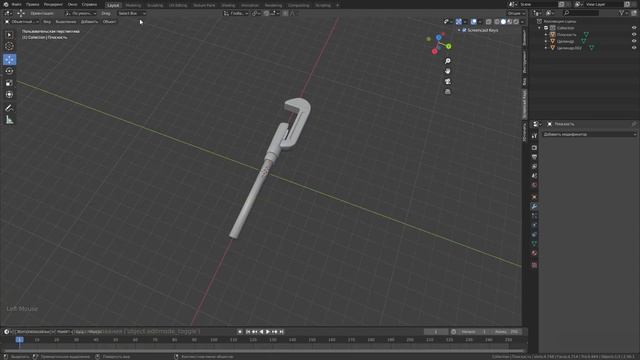Open the Help menu
Screen dimensions: 640x360
click(x=89, y=4)
